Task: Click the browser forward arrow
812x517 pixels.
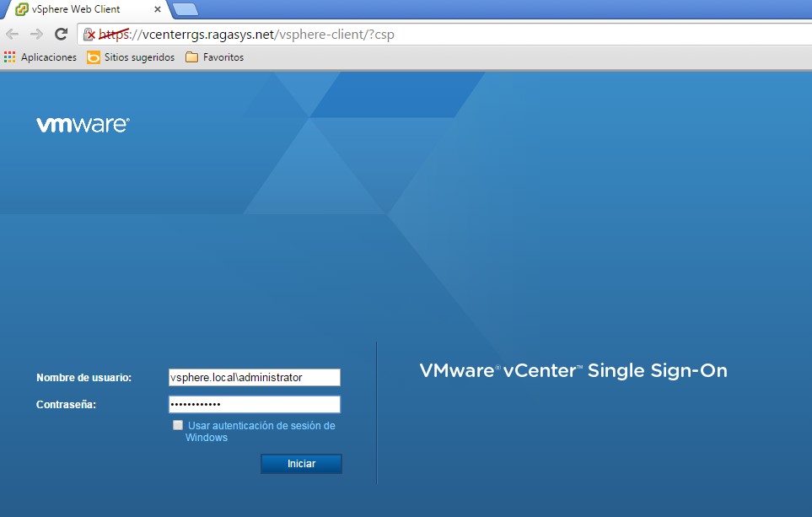Action: 36,35
